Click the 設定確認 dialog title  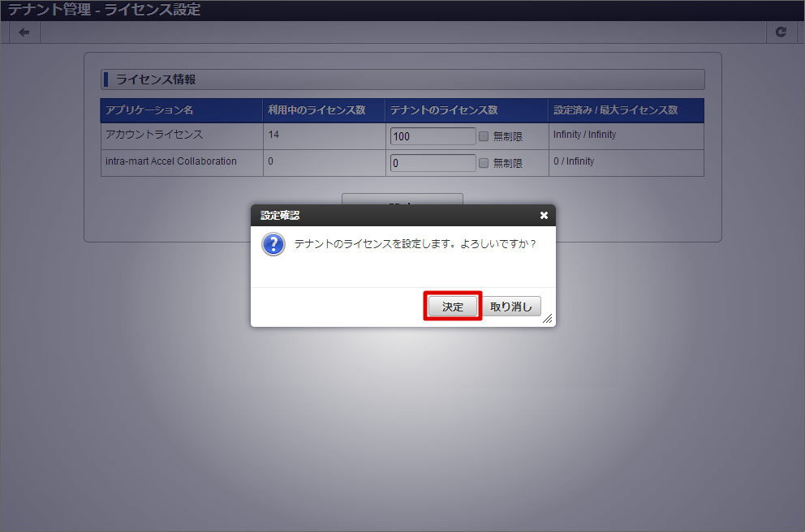tap(280, 216)
